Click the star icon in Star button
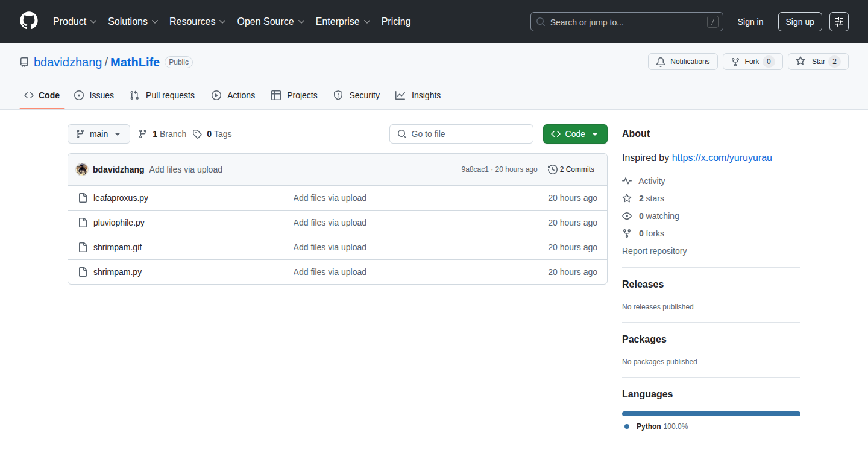Viewport: 868px width, 459px height. tap(800, 61)
